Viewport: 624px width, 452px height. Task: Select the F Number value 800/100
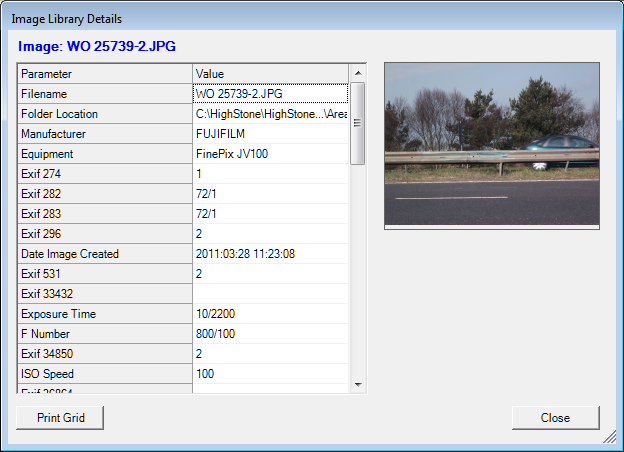click(x=271, y=334)
